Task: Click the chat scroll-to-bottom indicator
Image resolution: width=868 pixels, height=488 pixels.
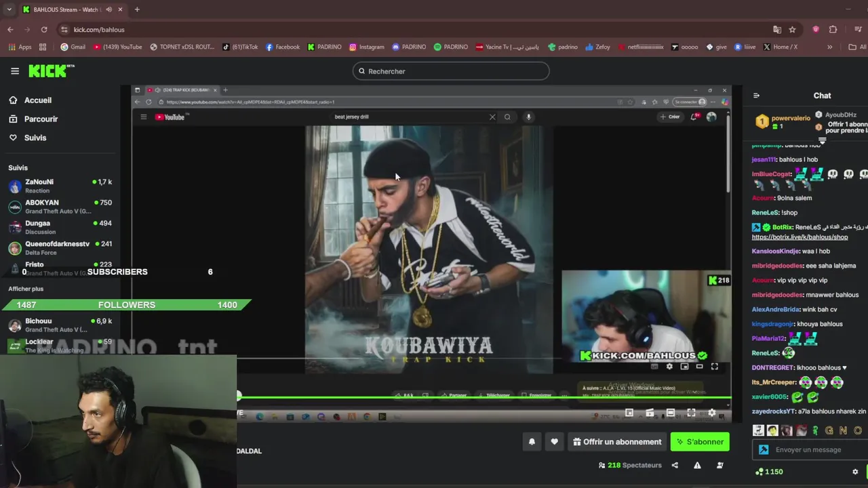Action: coord(822,141)
